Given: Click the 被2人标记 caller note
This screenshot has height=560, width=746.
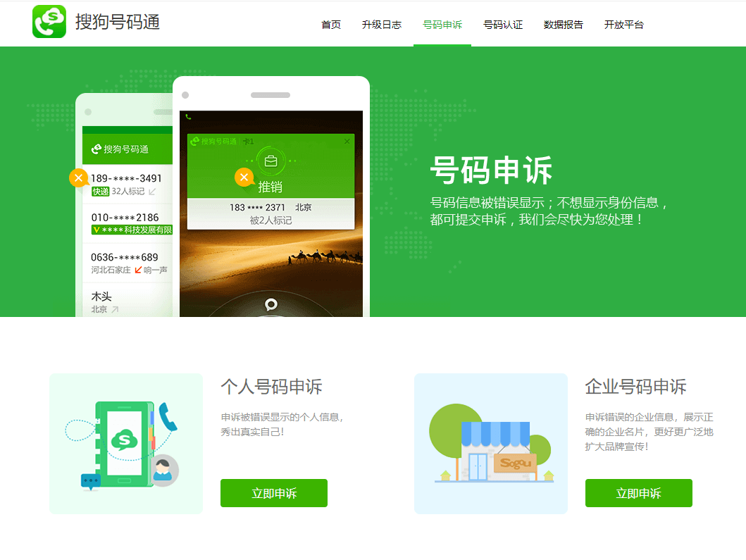Looking at the screenshot, I should pos(271,220).
